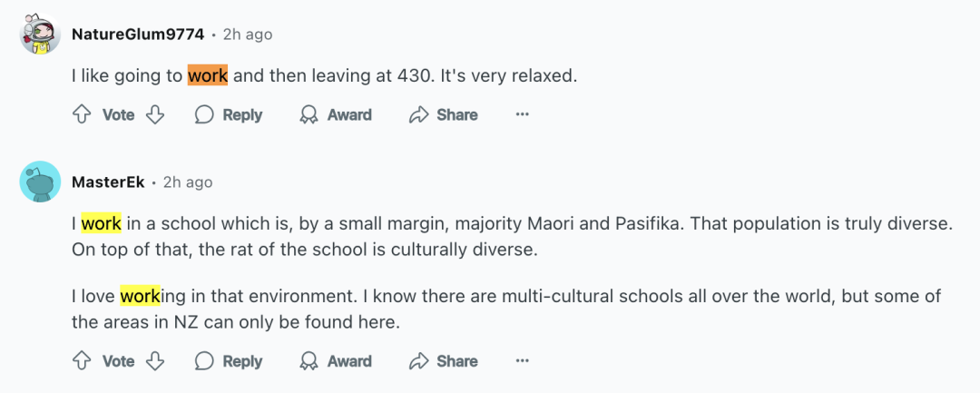980x393 pixels.
Task: Downvote NatureGlum9774's comment
Action: point(155,115)
